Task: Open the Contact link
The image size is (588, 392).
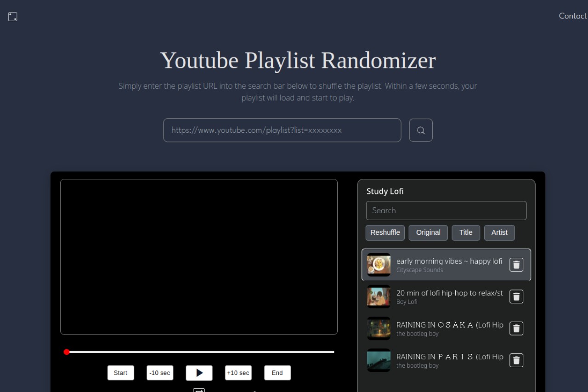Action: (x=572, y=16)
